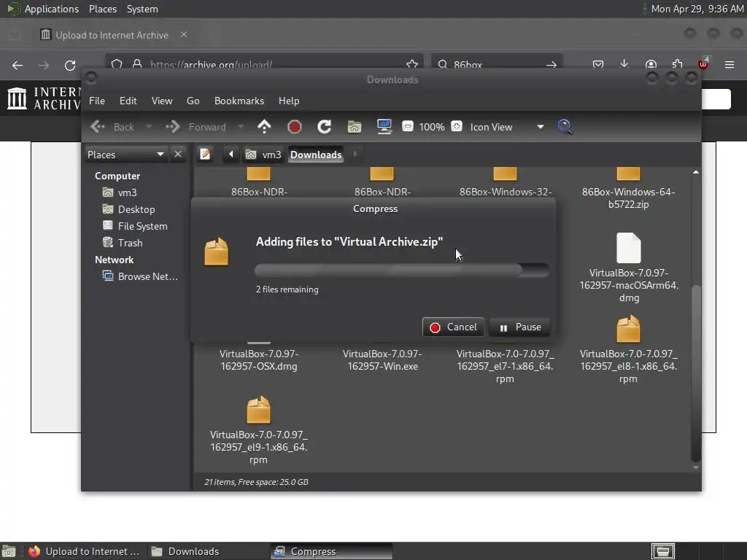
Task: Open the Places sidebar selector dropdown
Action: coord(125,155)
